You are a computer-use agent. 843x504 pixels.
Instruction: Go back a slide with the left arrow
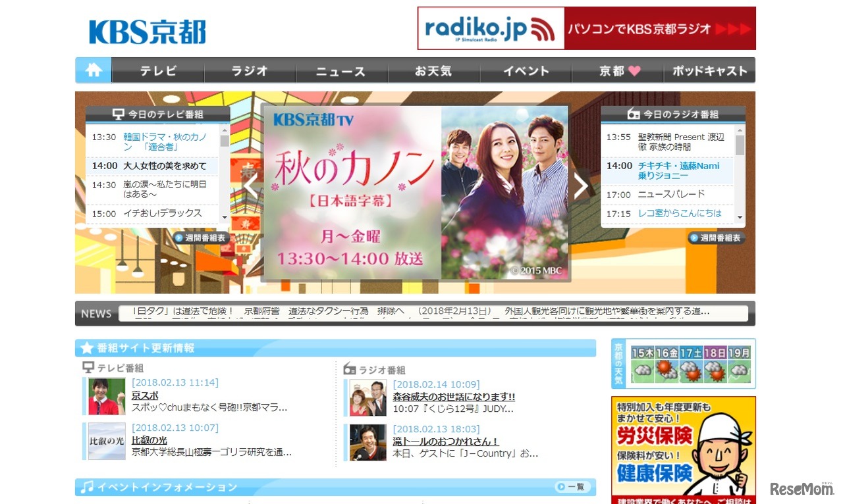coord(250,186)
